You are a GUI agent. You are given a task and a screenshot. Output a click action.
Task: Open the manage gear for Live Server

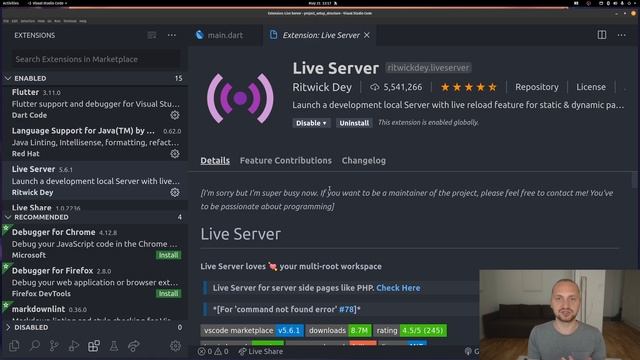click(x=175, y=192)
